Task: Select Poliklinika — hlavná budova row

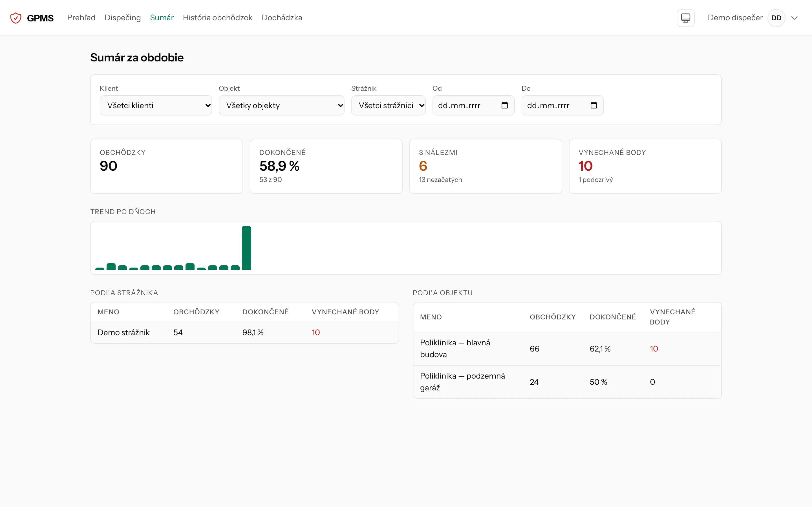Action: [567, 349]
